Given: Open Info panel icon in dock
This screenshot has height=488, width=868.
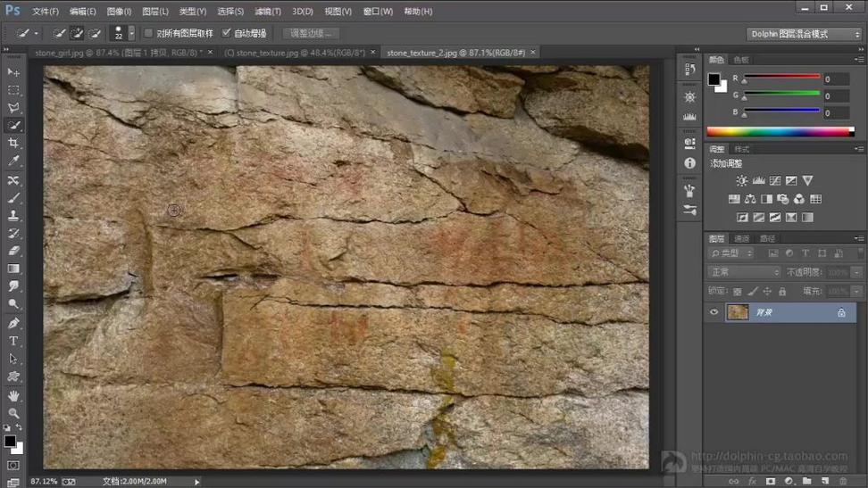Looking at the screenshot, I should pos(689,163).
